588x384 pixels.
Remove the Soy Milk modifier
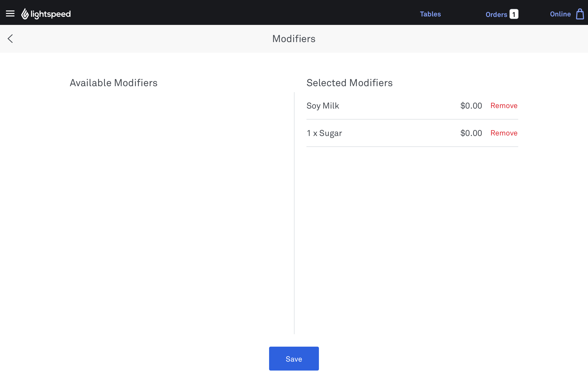point(504,106)
